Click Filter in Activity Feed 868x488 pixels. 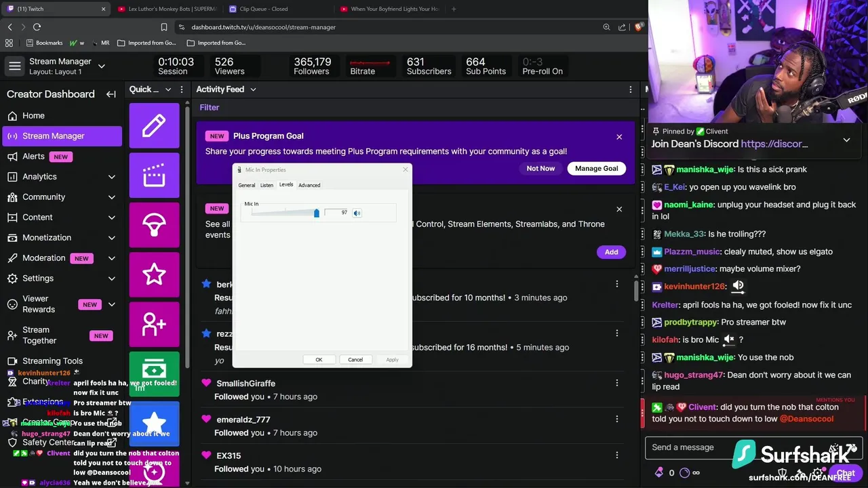[210, 108]
